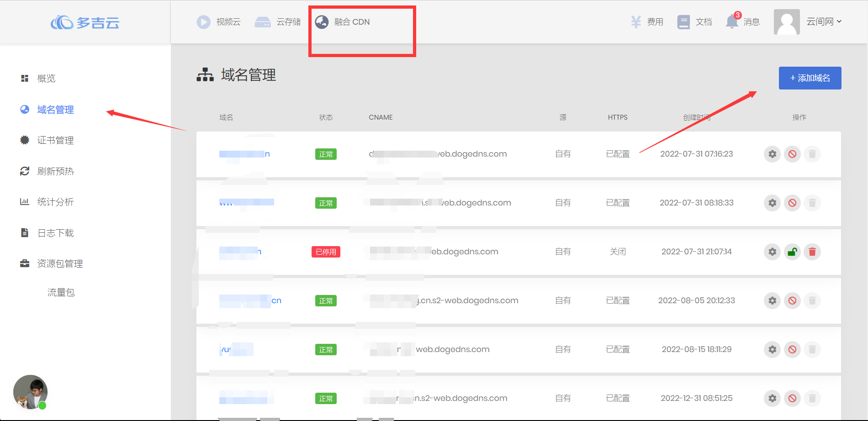Open the 刷新预热 refresh icon in sidebar
The height and width of the screenshot is (421, 868).
(25, 171)
